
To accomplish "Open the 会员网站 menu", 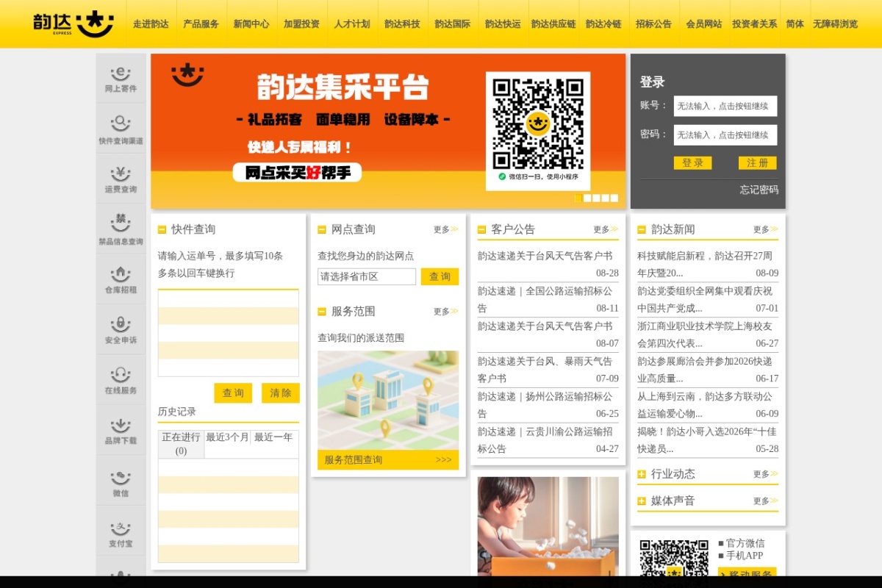I will click(x=704, y=24).
